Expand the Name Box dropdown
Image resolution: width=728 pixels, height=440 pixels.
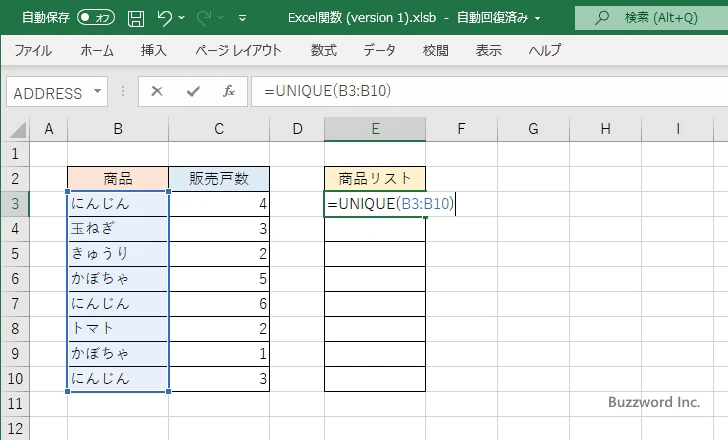coord(97,92)
